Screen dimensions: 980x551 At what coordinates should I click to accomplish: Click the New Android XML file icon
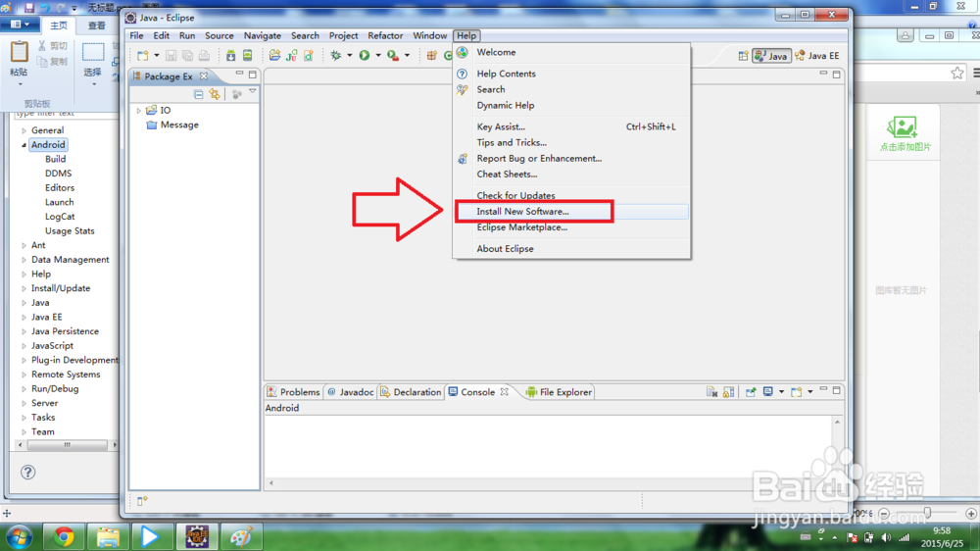308,56
